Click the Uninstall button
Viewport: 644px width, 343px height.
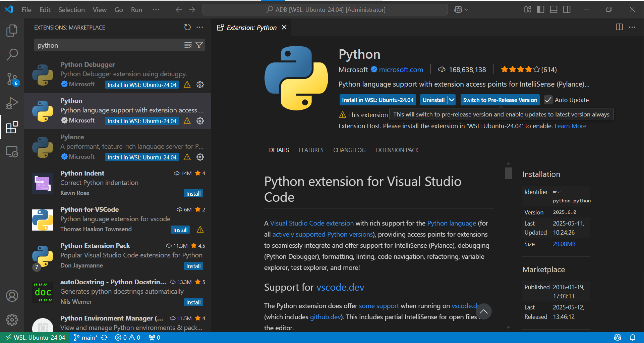click(433, 100)
